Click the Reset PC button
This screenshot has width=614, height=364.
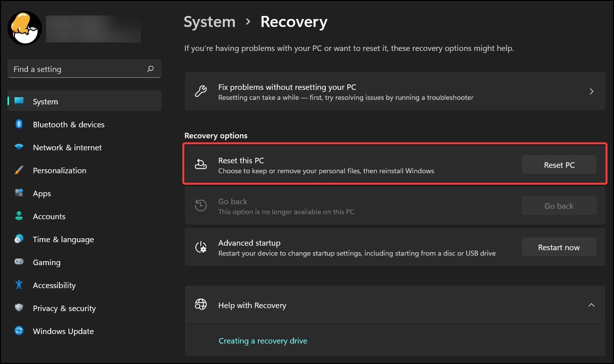[x=559, y=165]
